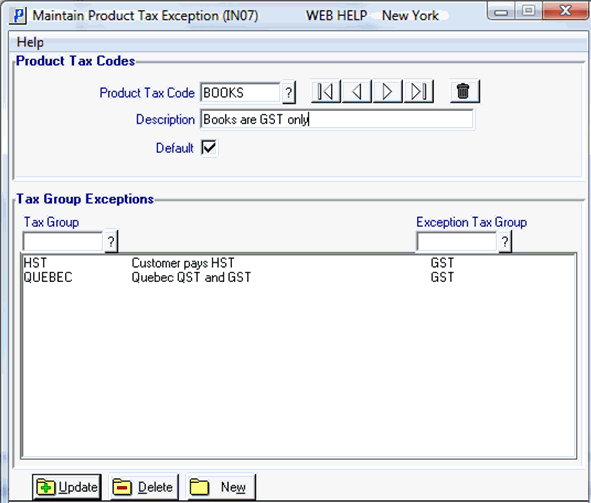Click the application P icon in title bar

click(18, 16)
